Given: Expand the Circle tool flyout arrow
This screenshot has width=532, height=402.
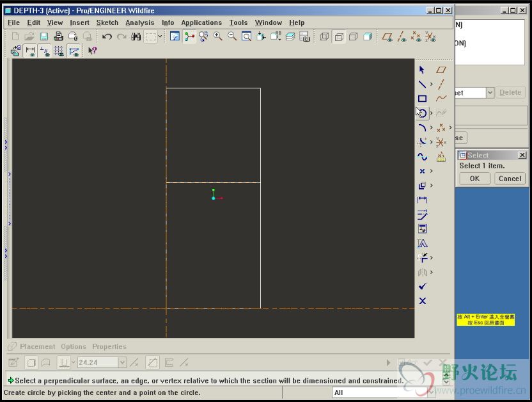Looking at the screenshot, I should click(432, 113).
